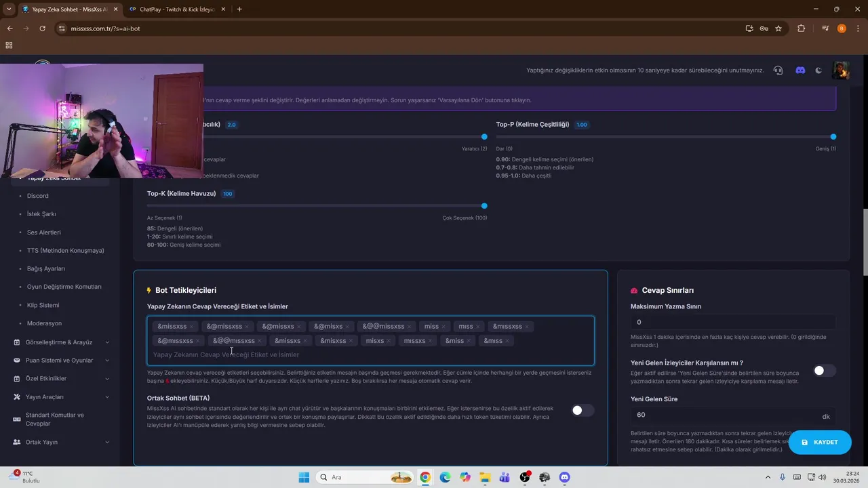868x488 pixels.
Task: Enable Yeni Gelen İzleyiciler Karşılansın toggle
Action: [824, 371]
